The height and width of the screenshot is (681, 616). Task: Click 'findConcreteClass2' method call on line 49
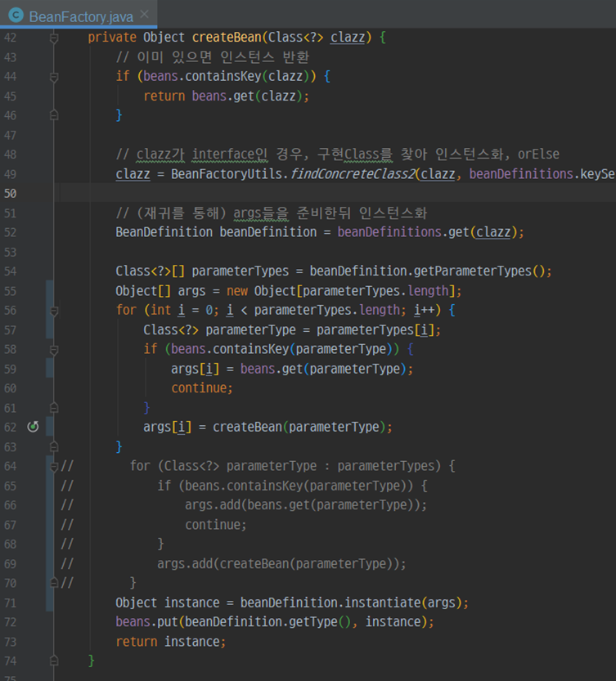pos(352,174)
